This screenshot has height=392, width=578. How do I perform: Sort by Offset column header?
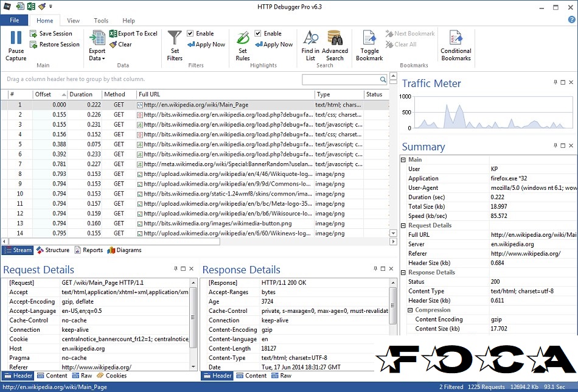50,94
